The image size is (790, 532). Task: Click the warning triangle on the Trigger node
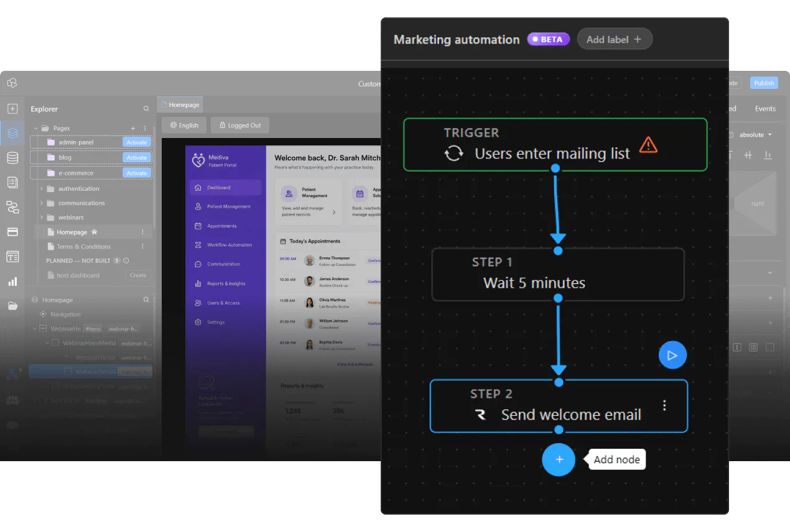coord(648,144)
